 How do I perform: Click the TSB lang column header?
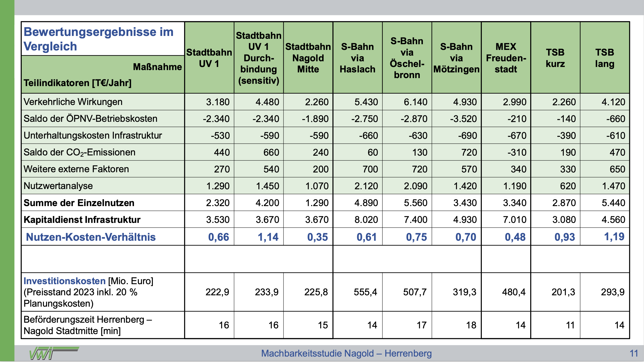coord(605,58)
